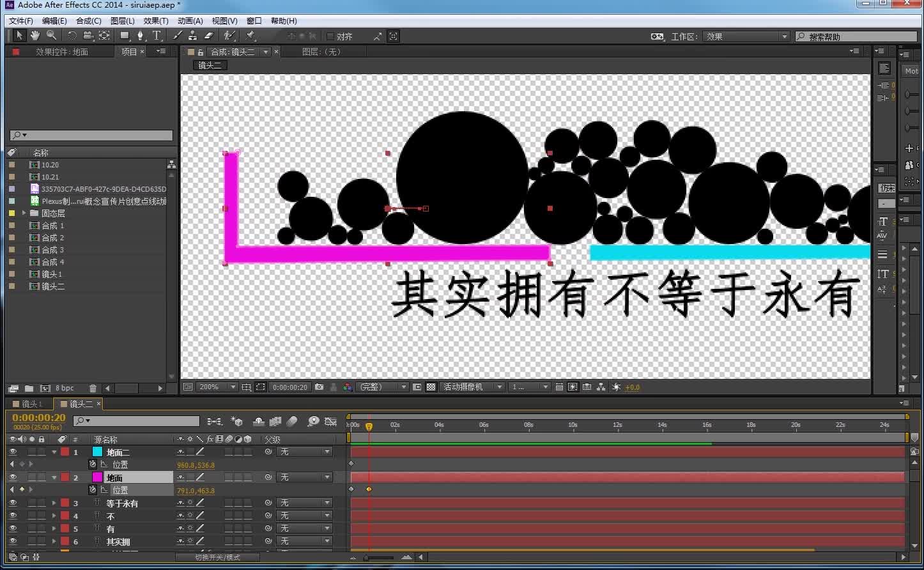Select the Hand tool
Viewport: 924px width, 570px height.
(35, 35)
